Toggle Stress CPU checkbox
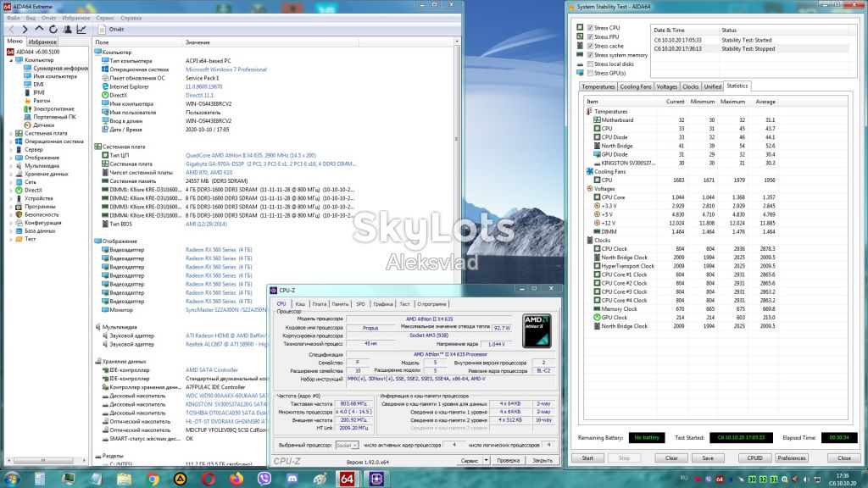The image size is (868, 488). pyautogui.click(x=590, y=28)
